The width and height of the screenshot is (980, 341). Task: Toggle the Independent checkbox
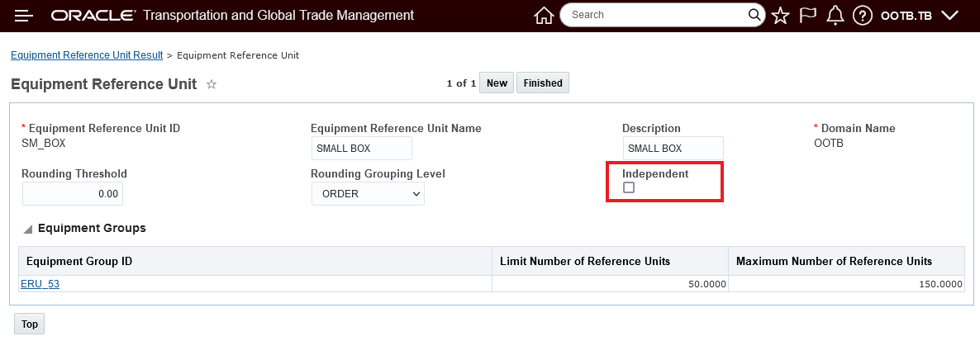coord(629,187)
